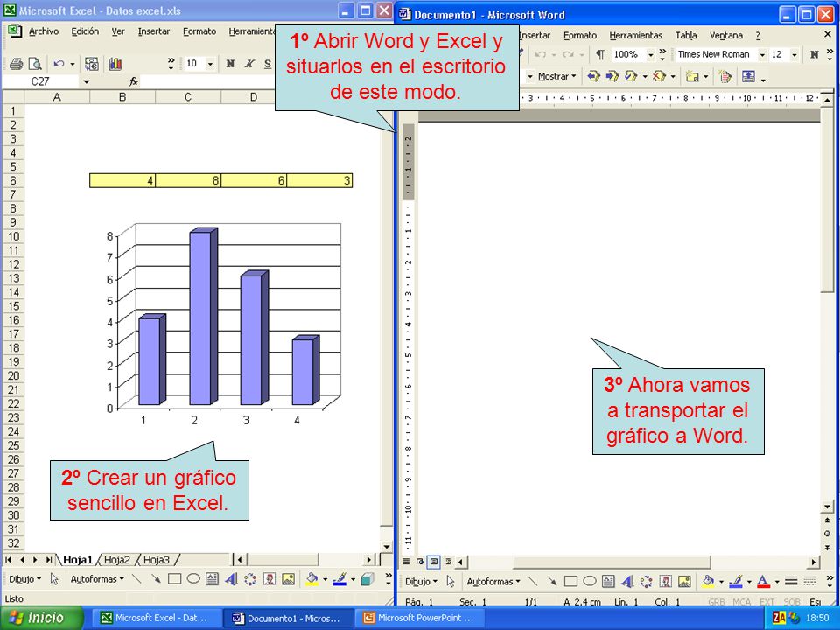Open Microsoft PowerPoint from the taskbar
The image size is (840, 630).
click(x=419, y=618)
